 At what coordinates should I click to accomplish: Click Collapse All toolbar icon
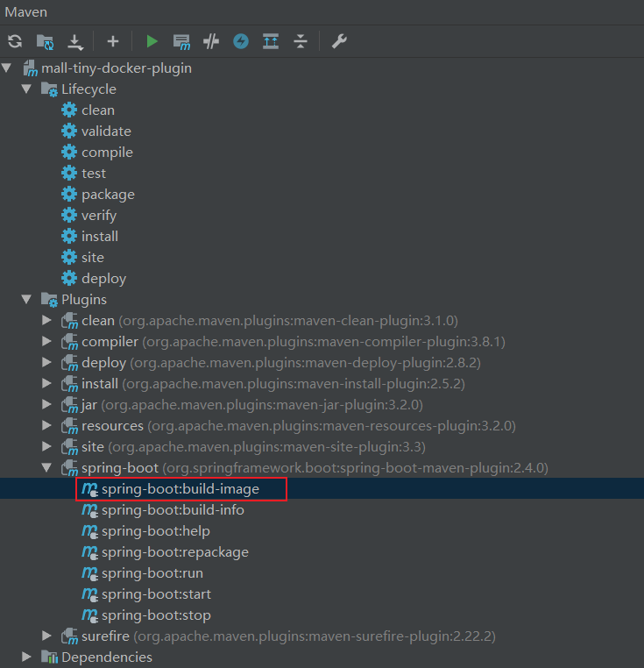(301, 41)
